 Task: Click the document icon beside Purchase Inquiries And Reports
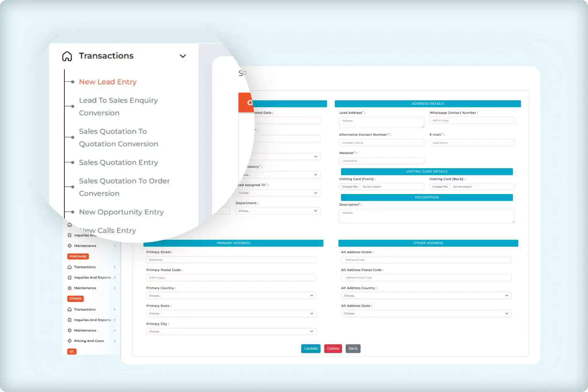69,277
